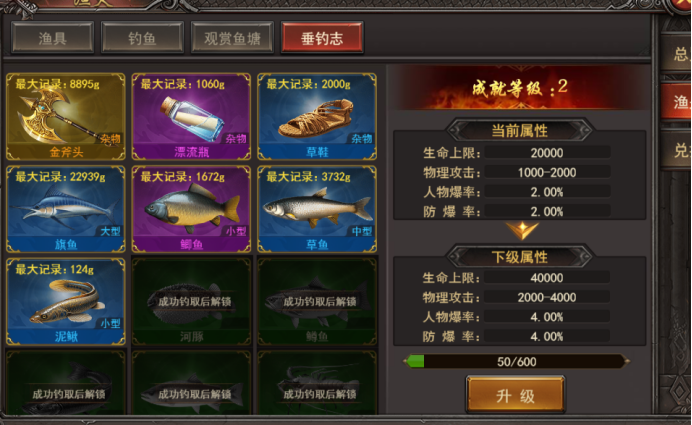Viewport: 692px width, 425px height.
Task: Open the 漂流瓶 drift bottle entry
Action: [191, 117]
